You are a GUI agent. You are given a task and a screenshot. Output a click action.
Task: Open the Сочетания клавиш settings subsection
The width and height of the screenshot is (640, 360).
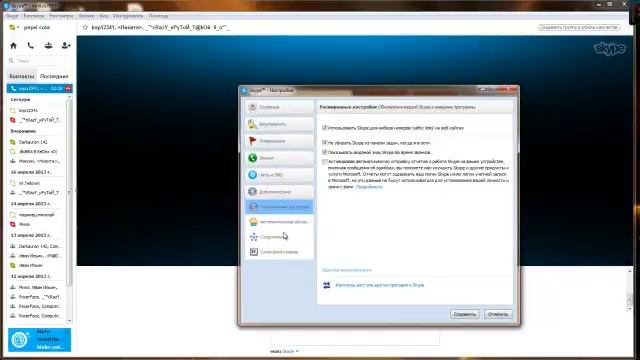click(280, 252)
